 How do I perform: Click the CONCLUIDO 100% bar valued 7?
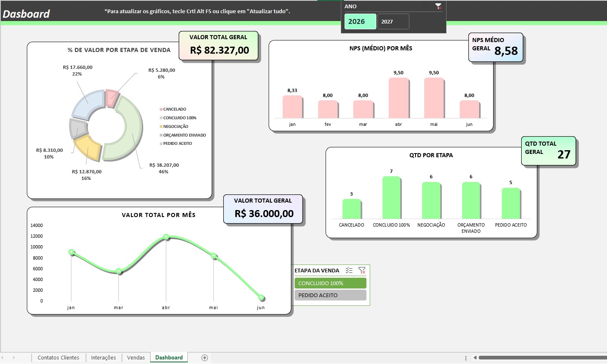coord(392,198)
